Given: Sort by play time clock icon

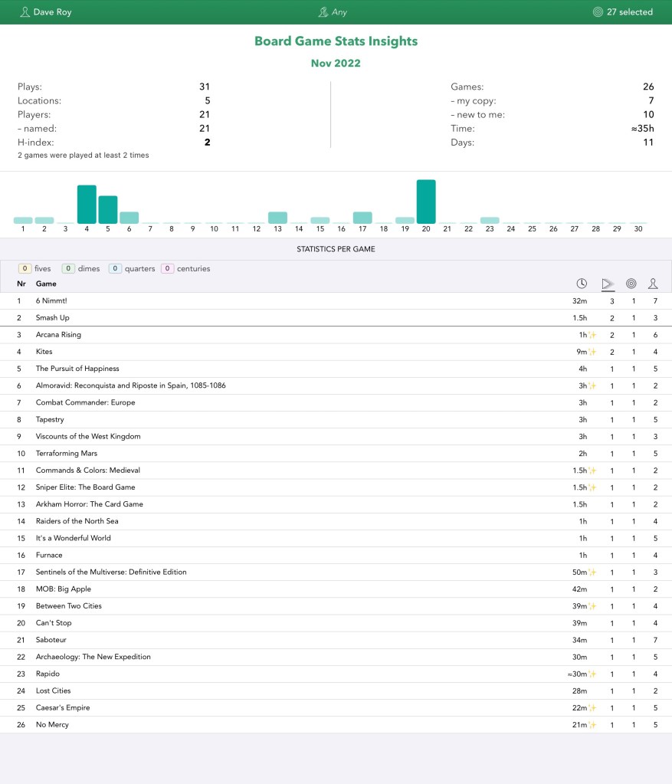Looking at the screenshot, I should (582, 284).
